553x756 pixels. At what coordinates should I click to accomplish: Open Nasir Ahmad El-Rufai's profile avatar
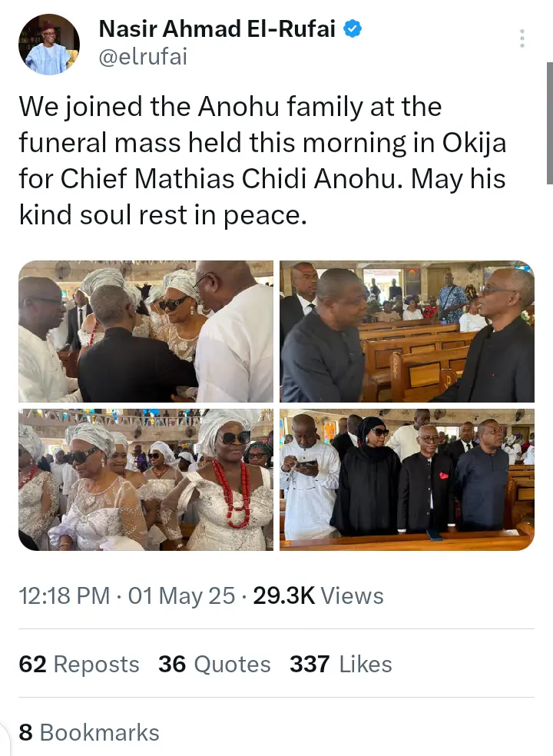pyautogui.click(x=48, y=45)
